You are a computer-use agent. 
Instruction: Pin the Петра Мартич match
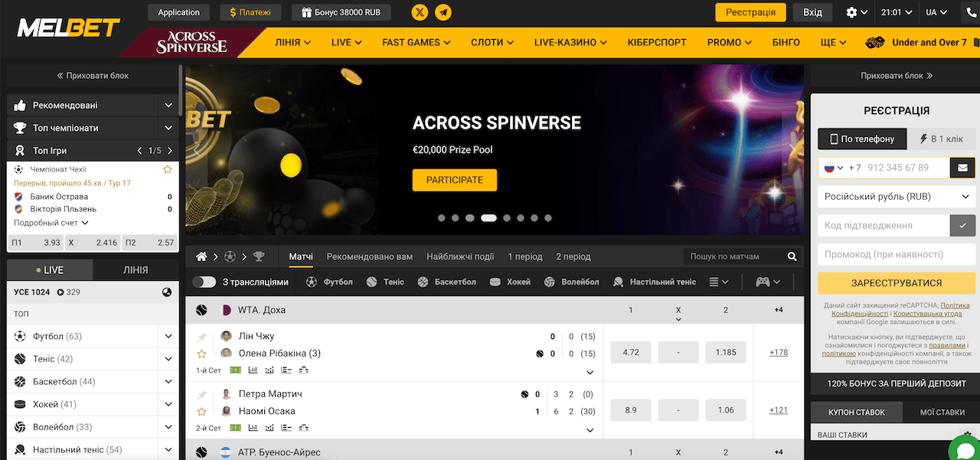pos(202,394)
